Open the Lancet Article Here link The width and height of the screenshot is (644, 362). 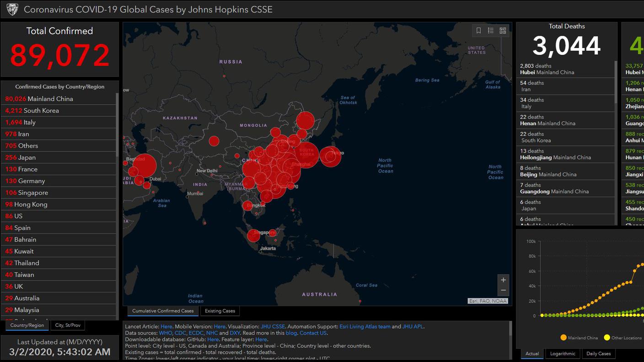166,327
